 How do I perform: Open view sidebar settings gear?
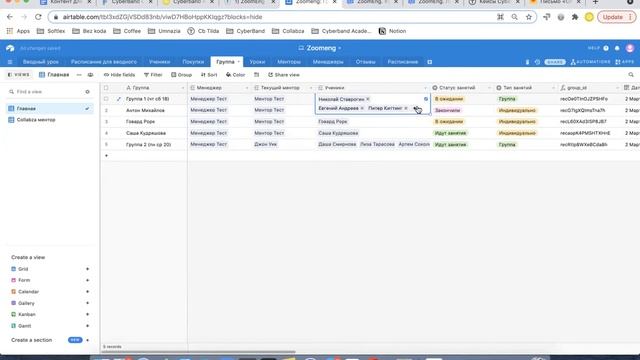(x=87, y=92)
